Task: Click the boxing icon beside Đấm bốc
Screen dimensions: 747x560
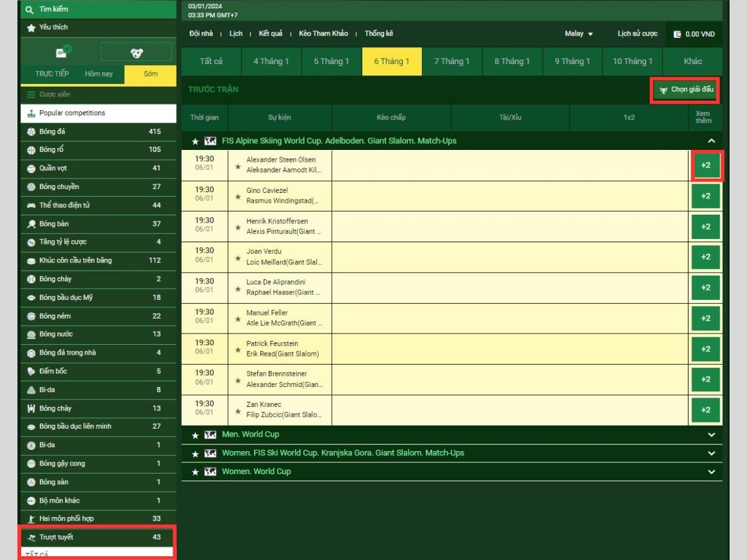Action: tap(32, 371)
